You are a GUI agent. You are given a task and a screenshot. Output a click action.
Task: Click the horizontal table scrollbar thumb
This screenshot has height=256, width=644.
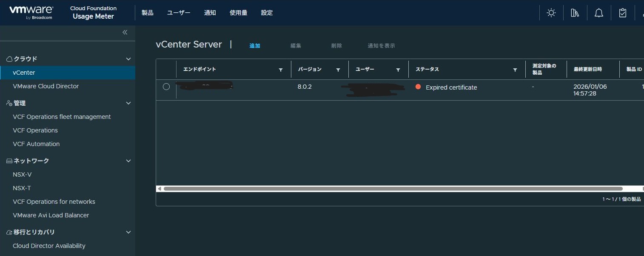tap(393, 188)
